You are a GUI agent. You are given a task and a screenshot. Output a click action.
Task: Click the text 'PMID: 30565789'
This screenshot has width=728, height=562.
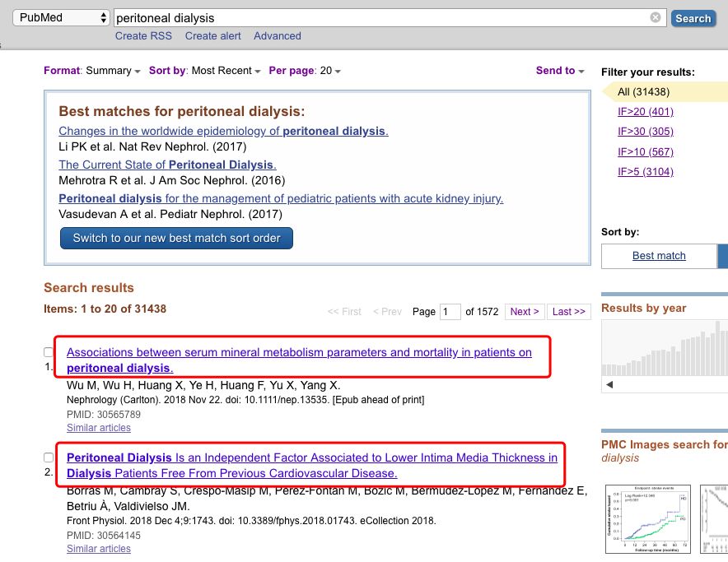(x=104, y=415)
